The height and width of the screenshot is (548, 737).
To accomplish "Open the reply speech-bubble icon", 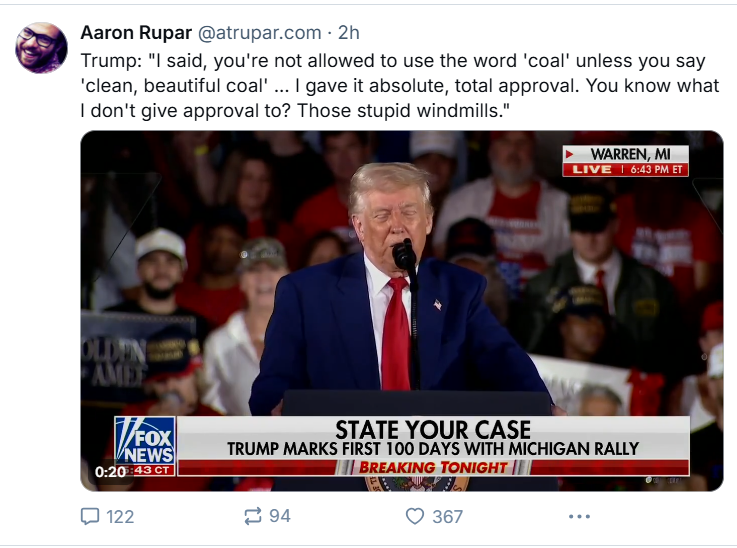I will (x=90, y=516).
